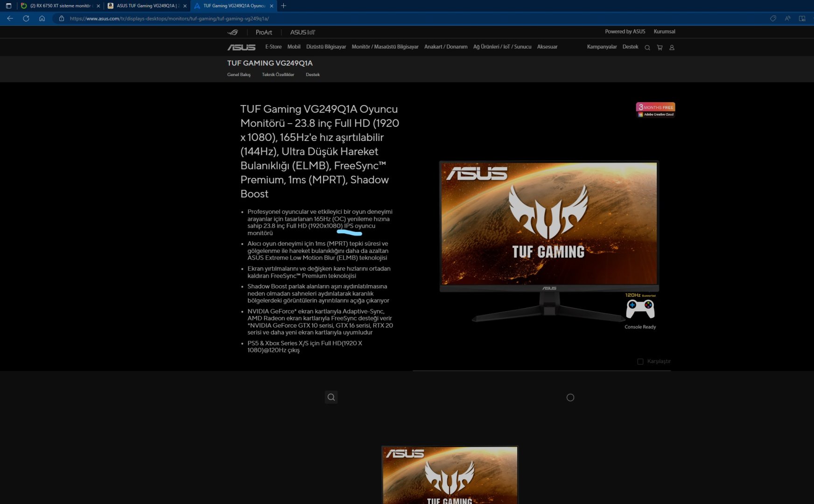Image resolution: width=814 pixels, height=504 pixels.
Task: Open the Kampanyalar link
Action: [602, 47]
